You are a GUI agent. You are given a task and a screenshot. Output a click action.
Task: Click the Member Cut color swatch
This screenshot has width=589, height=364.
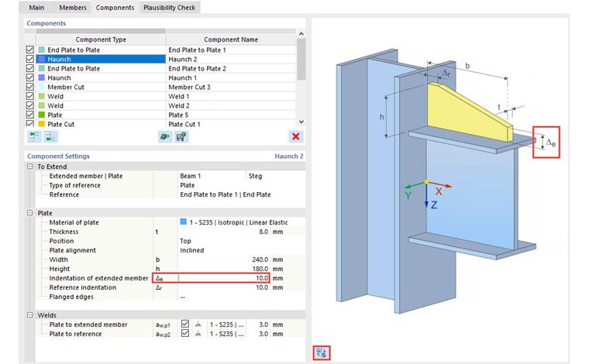[x=41, y=87]
